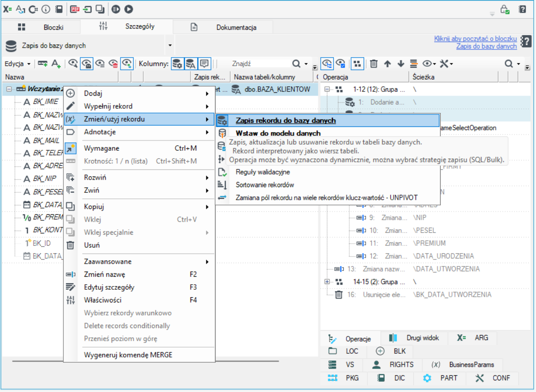Open the 'Kliknij aby poczytać o bloczku' link

point(475,39)
